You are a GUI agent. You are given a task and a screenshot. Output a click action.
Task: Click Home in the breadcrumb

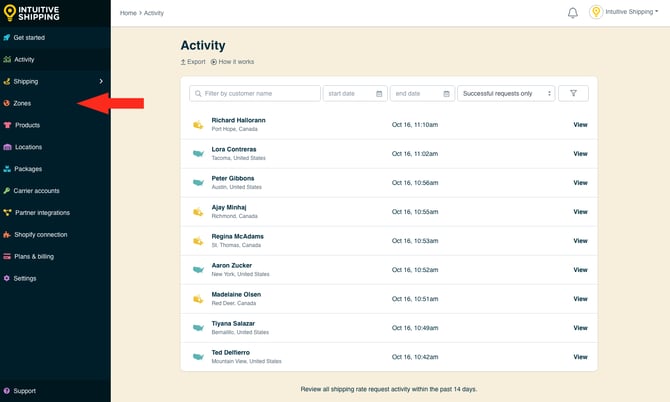(128, 13)
